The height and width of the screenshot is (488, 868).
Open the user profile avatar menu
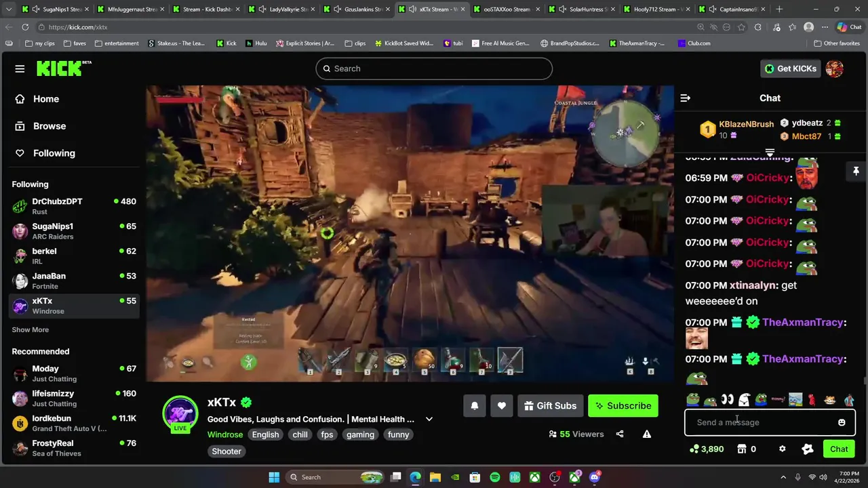pos(835,68)
